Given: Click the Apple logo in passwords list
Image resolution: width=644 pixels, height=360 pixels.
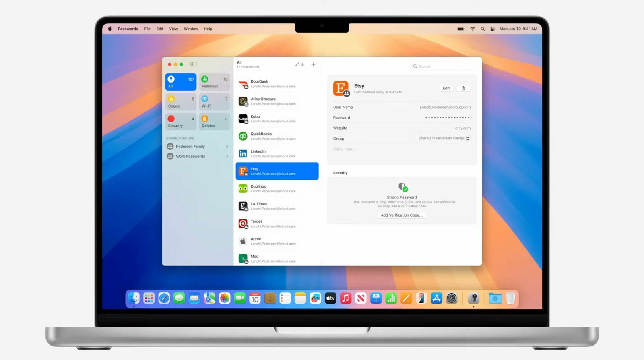Looking at the screenshot, I should [x=243, y=241].
